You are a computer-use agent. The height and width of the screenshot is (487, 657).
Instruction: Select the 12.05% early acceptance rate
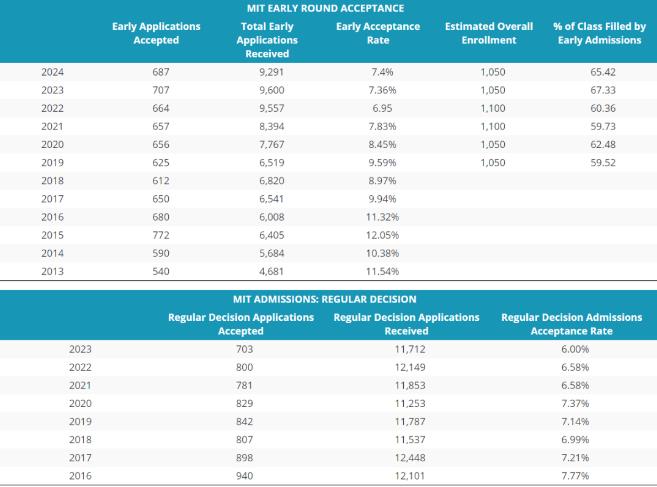coord(382,235)
